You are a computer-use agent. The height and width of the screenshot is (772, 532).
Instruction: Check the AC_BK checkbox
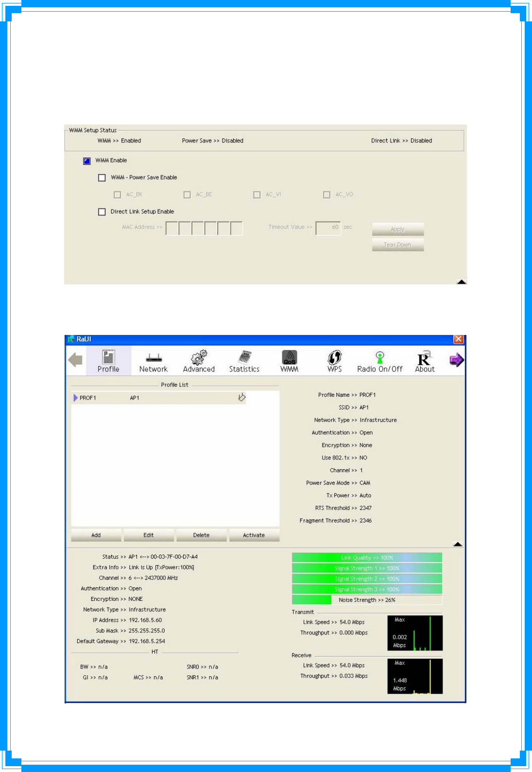[117, 194]
